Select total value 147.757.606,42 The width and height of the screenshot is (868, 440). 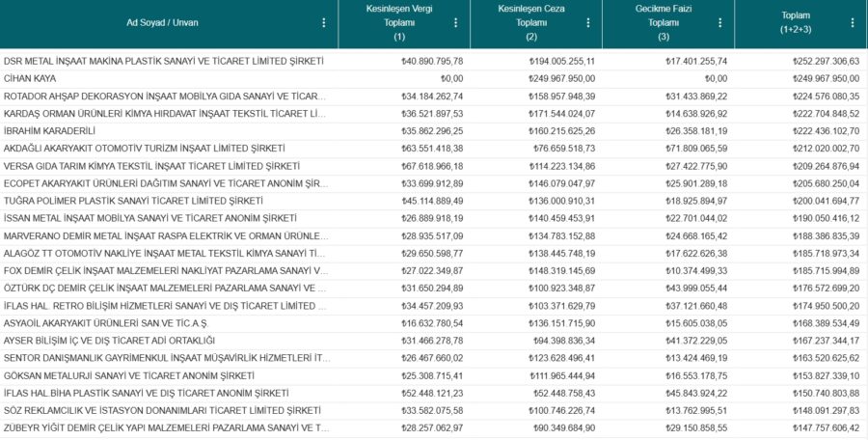click(x=826, y=429)
